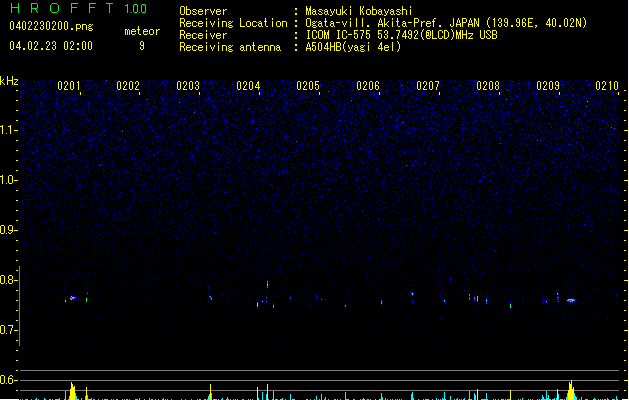The width and height of the screenshot is (629, 400).
Task: Click the 0204 time marker
Action: pos(248,86)
